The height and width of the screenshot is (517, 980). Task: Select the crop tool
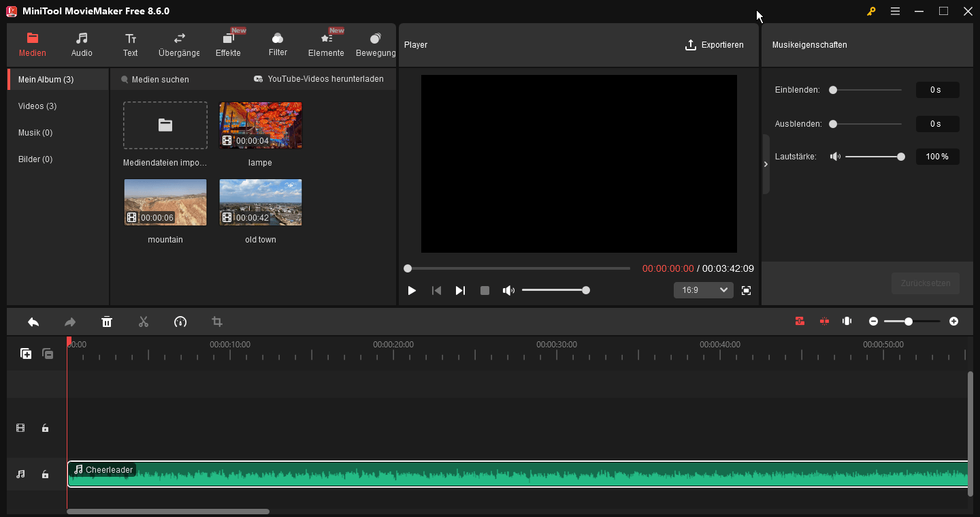pos(216,321)
